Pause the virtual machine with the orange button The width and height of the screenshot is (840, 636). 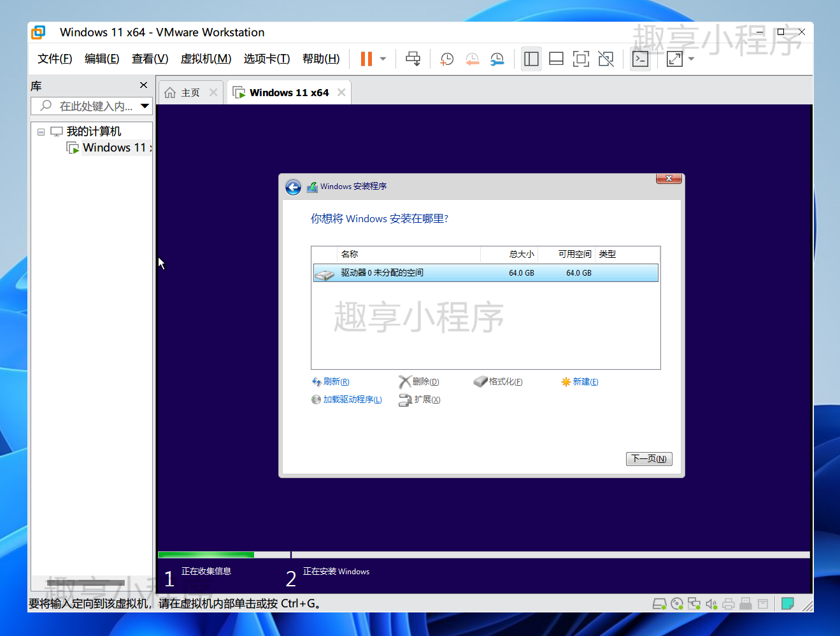[366, 59]
